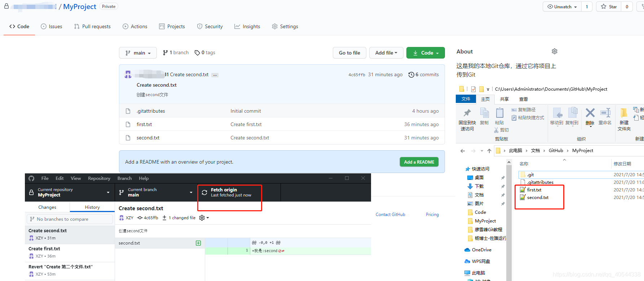Viewport: 644px width, 281px height.
Task: Open the Help menu in GitHub Desktop
Action: coord(144,178)
